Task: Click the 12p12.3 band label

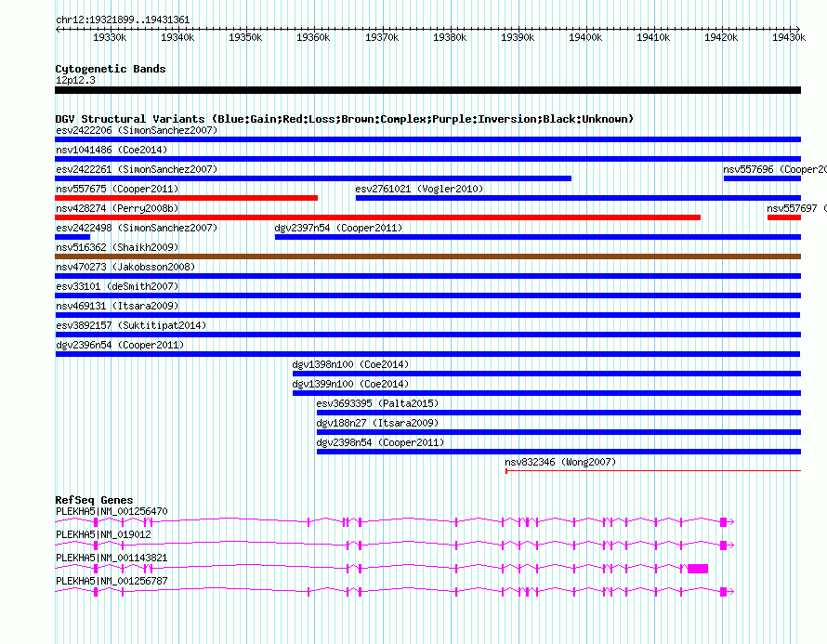Action: click(x=76, y=80)
